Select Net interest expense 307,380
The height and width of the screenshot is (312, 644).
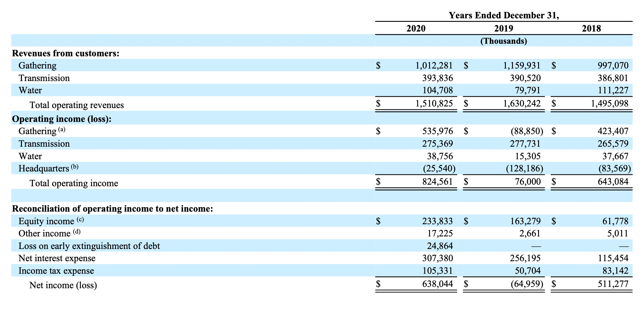click(438, 258)
